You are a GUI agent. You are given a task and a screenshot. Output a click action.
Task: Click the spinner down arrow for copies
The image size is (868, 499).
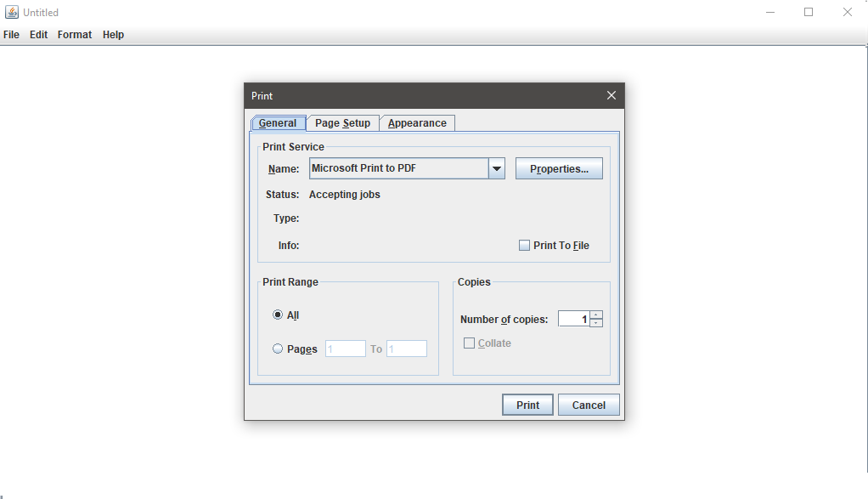coord(595,322)
